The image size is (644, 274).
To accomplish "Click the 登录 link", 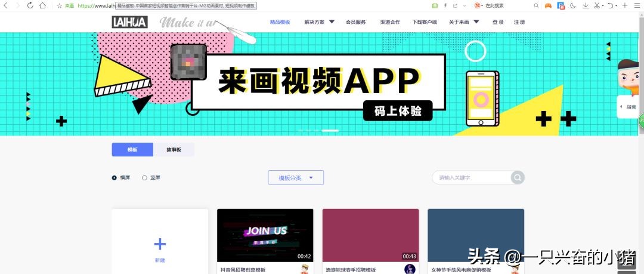I will (498, 22).
